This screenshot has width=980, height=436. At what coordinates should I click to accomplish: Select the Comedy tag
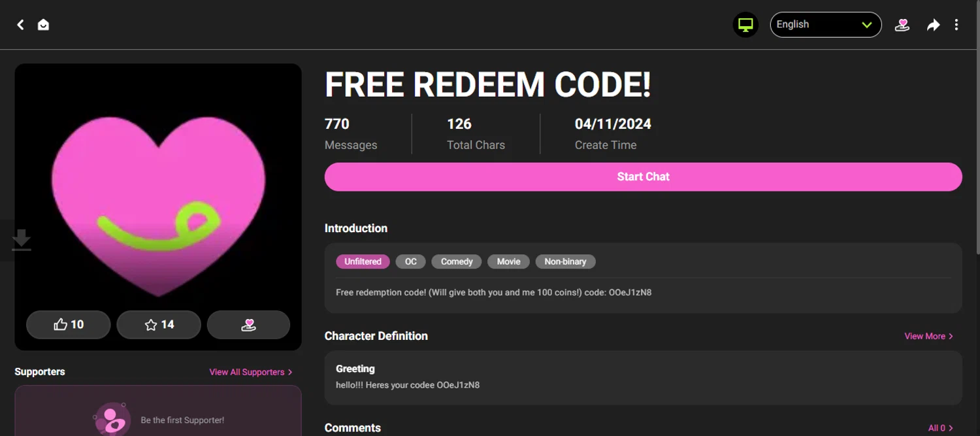click(x=457, y=261)
